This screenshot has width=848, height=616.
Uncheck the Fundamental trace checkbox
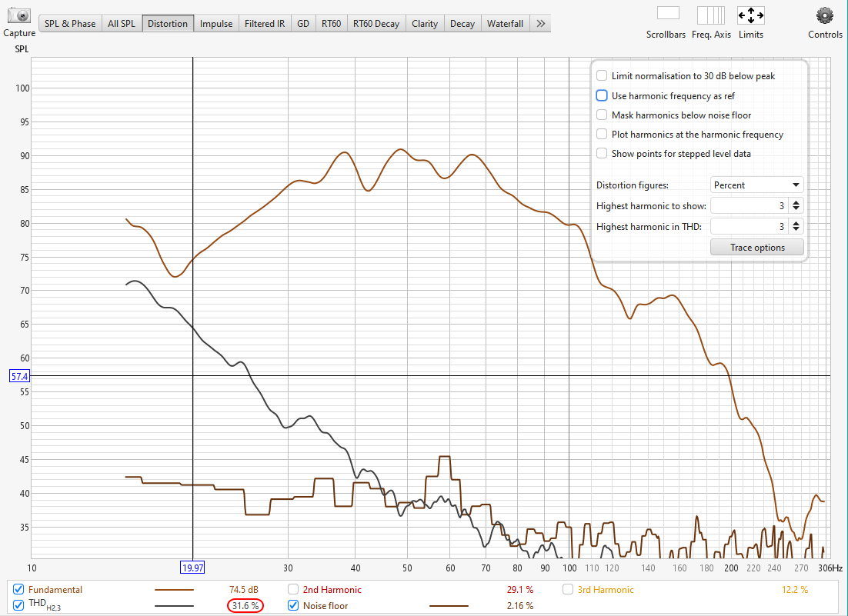(18, 589)
